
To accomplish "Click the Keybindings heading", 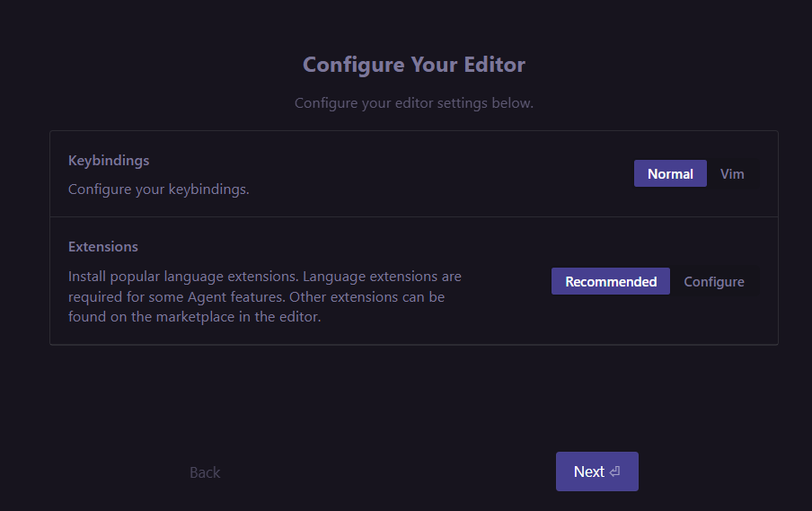I will point(109,161).
